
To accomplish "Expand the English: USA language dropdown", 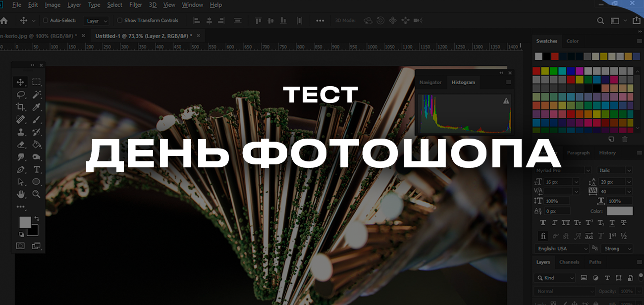I will (562, 249).
